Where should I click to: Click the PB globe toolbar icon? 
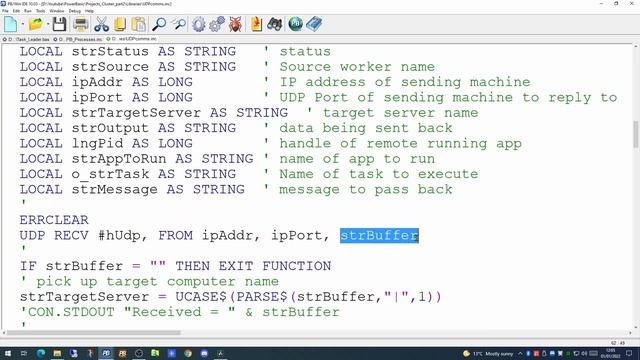click(x=296, y=24)
